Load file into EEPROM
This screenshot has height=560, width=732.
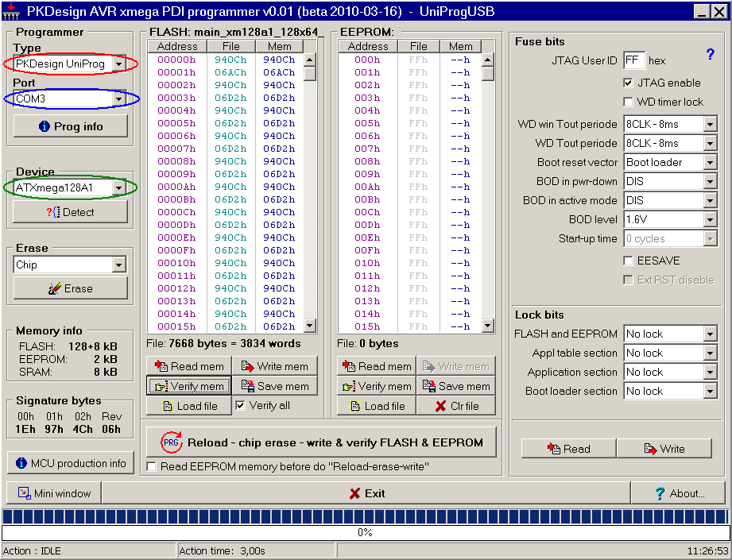[376, 406]
